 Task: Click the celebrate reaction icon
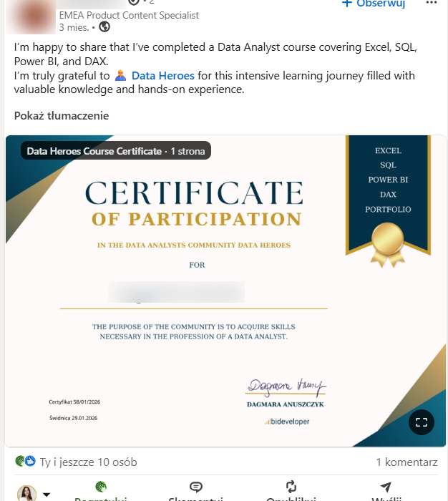pyautogui.click(x=101, y=487)
